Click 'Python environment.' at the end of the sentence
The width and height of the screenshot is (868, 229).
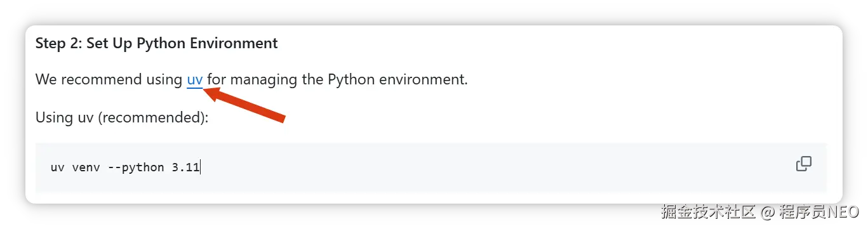(397, 80)
